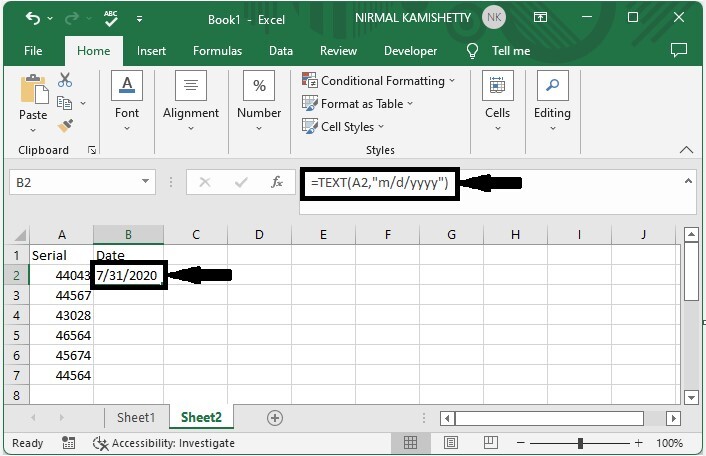
Task: Open the Developer tab
Action: point(410,51)
